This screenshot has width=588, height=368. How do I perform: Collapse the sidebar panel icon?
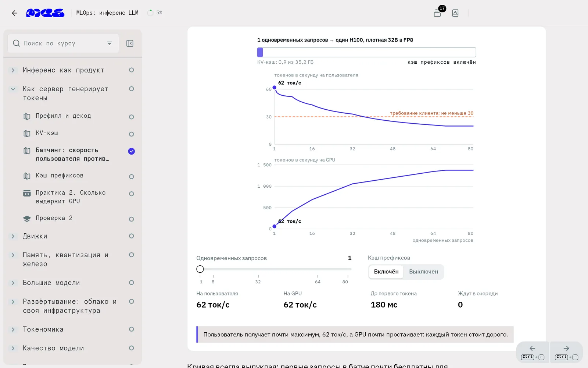click(x=130, y=43)
